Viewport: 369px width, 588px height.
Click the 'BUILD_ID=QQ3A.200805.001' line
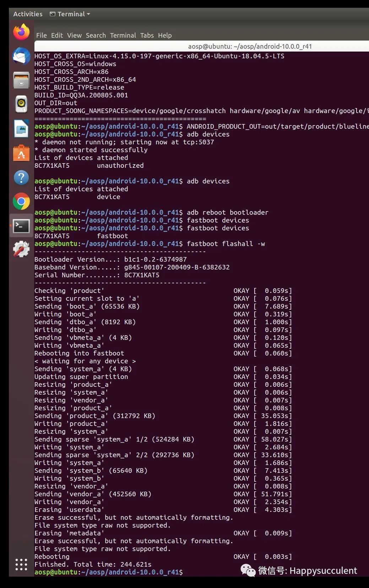click(x=81, y=95)
